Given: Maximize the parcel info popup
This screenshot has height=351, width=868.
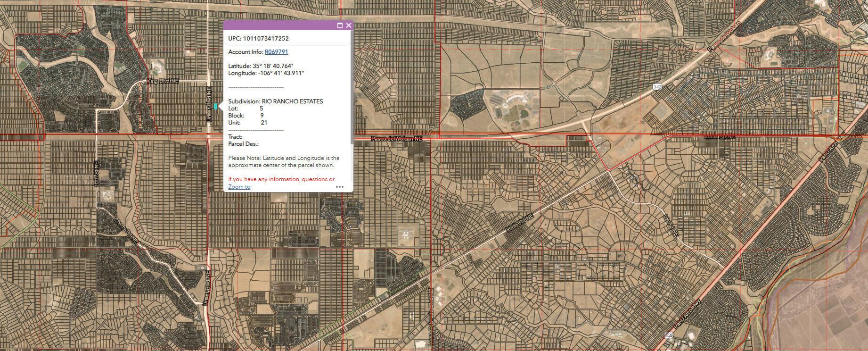Looking at the screenshot, I should [x=340, y=25].
